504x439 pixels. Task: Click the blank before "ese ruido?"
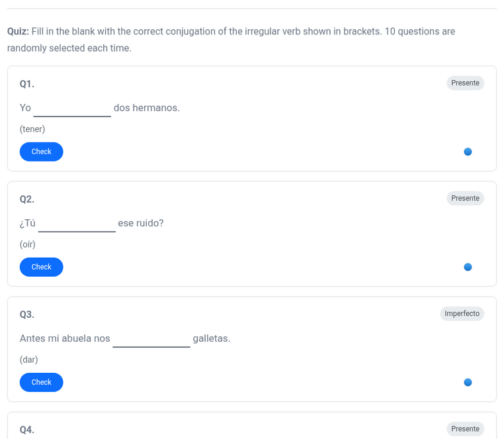click(x=77, y=223)
